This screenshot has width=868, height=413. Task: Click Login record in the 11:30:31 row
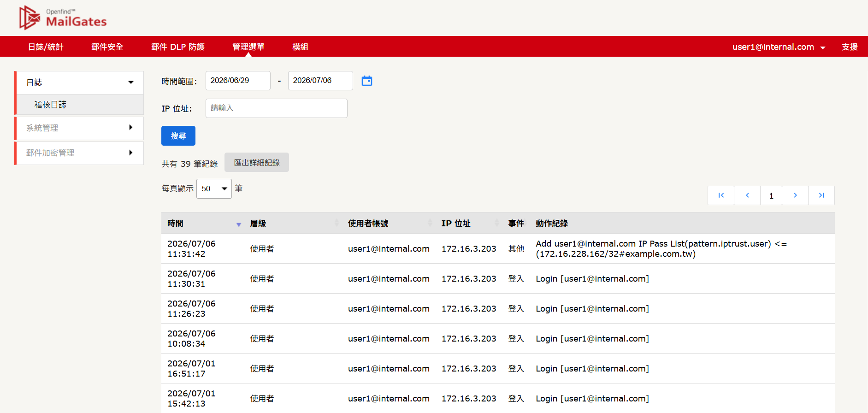point(592,279)
